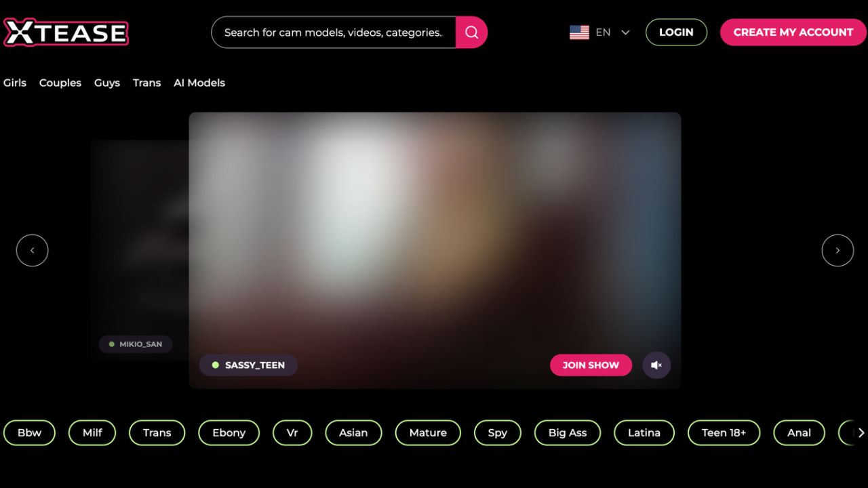Open the MIKIO_SAN side preview thumbnail
The image size is (868, 488).
(140, 250)
